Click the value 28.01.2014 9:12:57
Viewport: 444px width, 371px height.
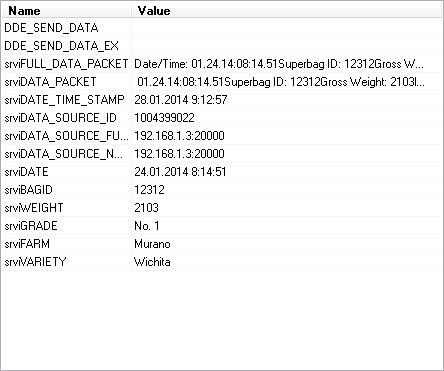click(x=181, y=100)
